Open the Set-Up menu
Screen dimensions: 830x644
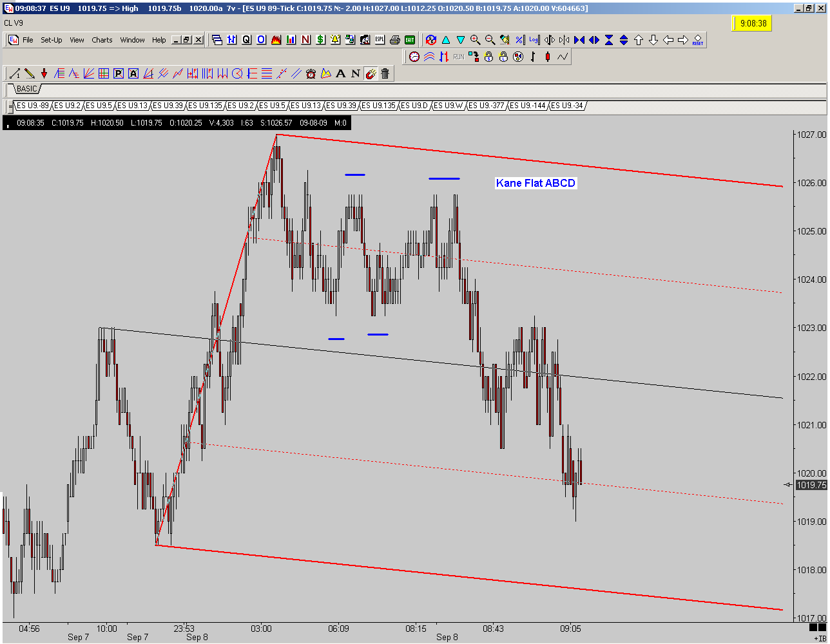(x=52, y=40)
